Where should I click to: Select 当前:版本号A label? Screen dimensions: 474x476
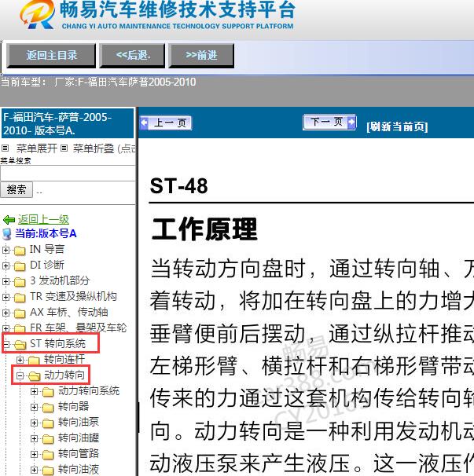pyautogui.click(x=46, y=233)
